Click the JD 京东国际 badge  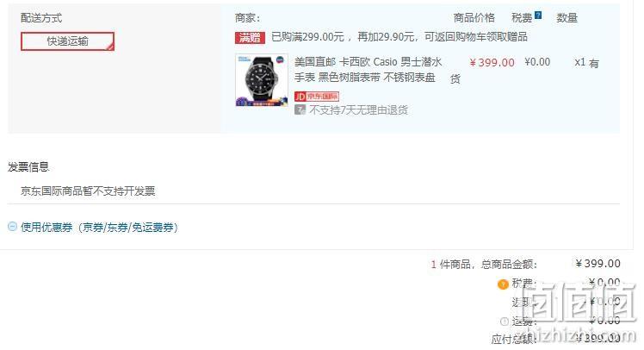coord(317,97)
